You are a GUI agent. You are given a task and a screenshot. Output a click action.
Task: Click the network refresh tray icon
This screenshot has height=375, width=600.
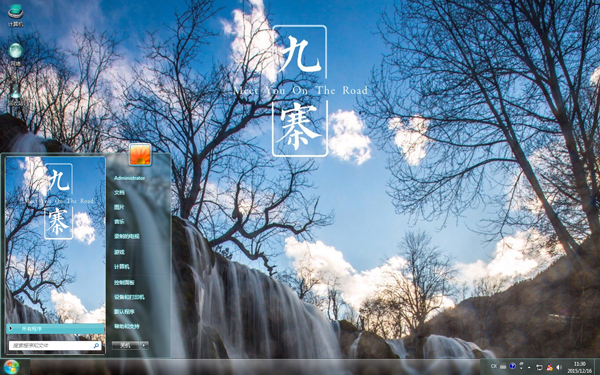(x=540, y=367)
